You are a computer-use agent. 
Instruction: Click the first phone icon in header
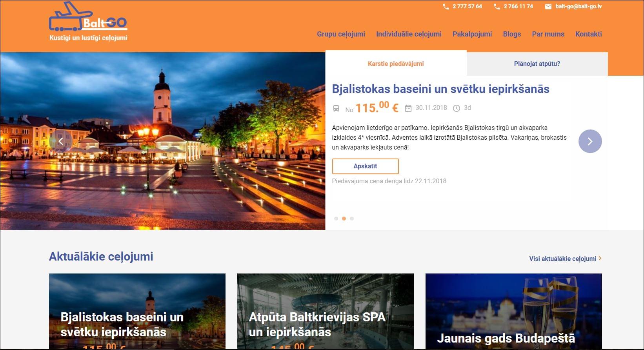pos(446,7)
